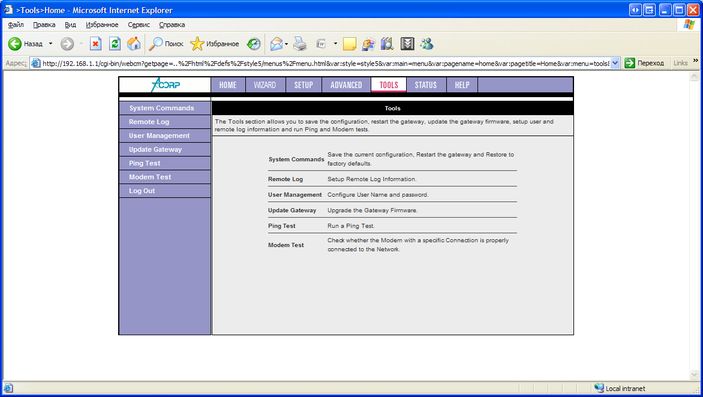The width and height of the screenshot is (703, 397).
Task: Click the dark down-arrows toolbar icon
Action: 407,44
